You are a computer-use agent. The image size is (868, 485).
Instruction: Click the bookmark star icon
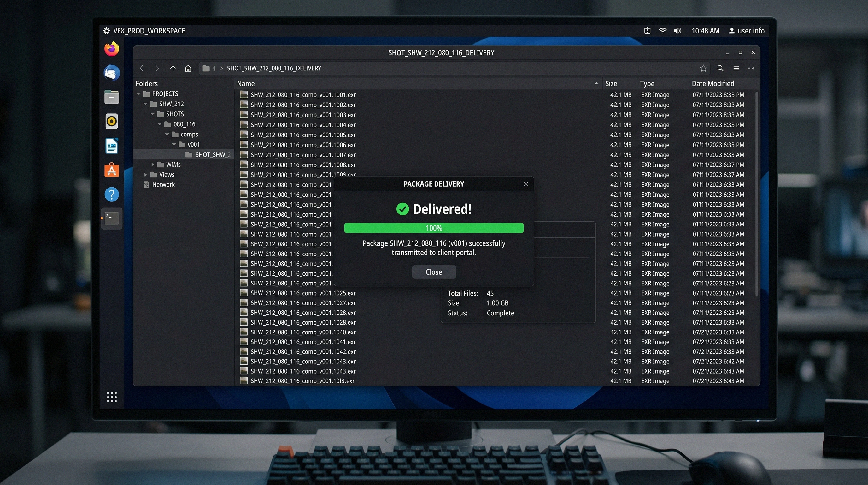pyautogui.click(x=703, y=69)
